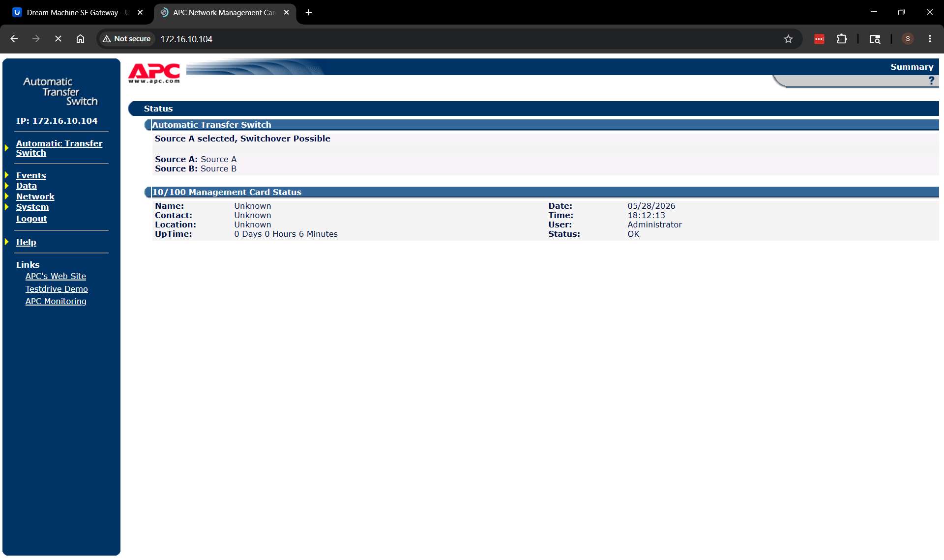Screen dimensions: 944x560
Task: Click the APC logo
Action: point(154,73)
